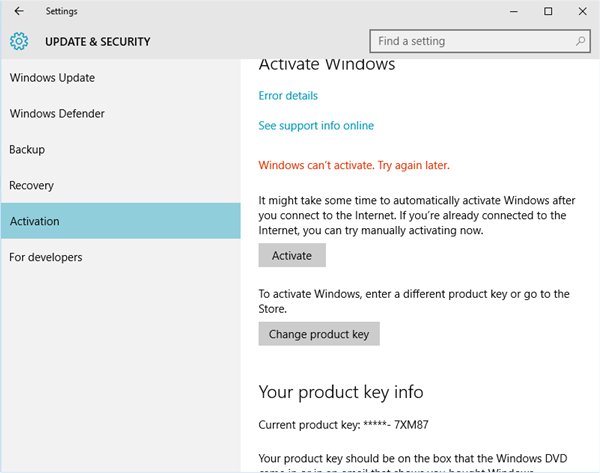Click the Change product key button
Image resolution: width=600 pixels, height=473 pixels.
(x=319, y=334)
